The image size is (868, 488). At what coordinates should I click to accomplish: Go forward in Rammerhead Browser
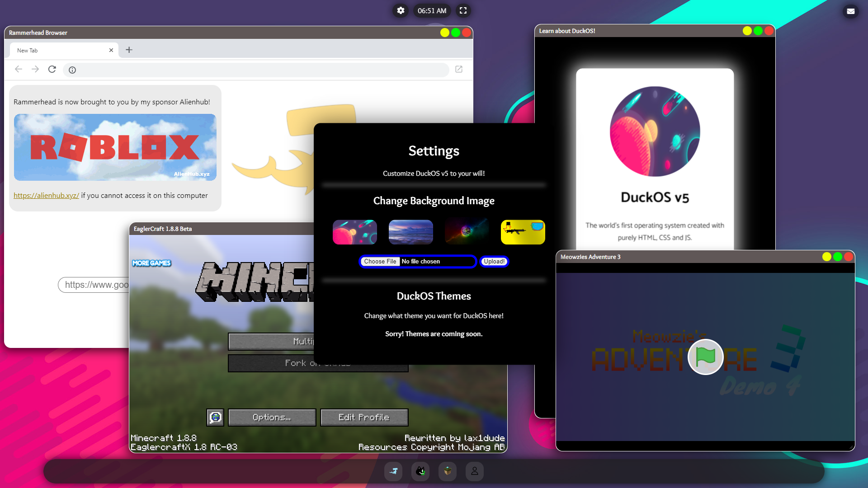[x=35, y=69]
